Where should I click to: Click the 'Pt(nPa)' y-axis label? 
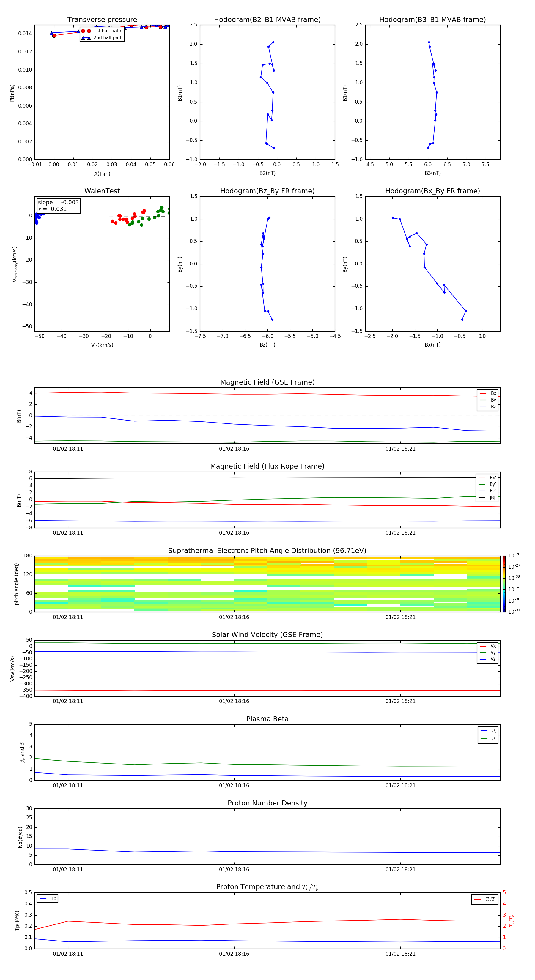(x=12, y=93)
